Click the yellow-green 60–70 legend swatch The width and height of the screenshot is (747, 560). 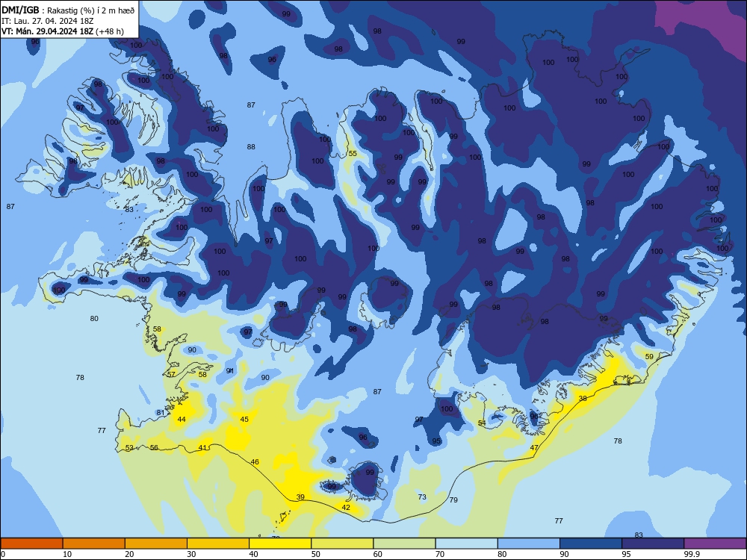coord(404,544)
